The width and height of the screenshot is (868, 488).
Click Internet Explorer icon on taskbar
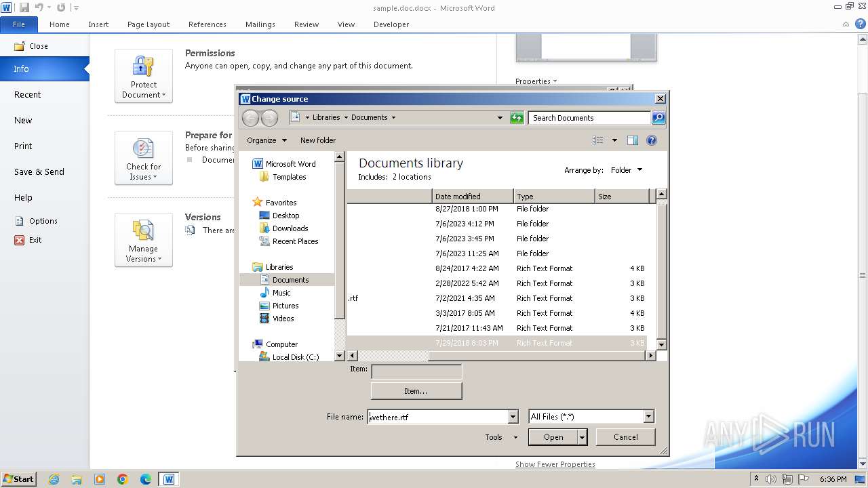pos(54,479)
